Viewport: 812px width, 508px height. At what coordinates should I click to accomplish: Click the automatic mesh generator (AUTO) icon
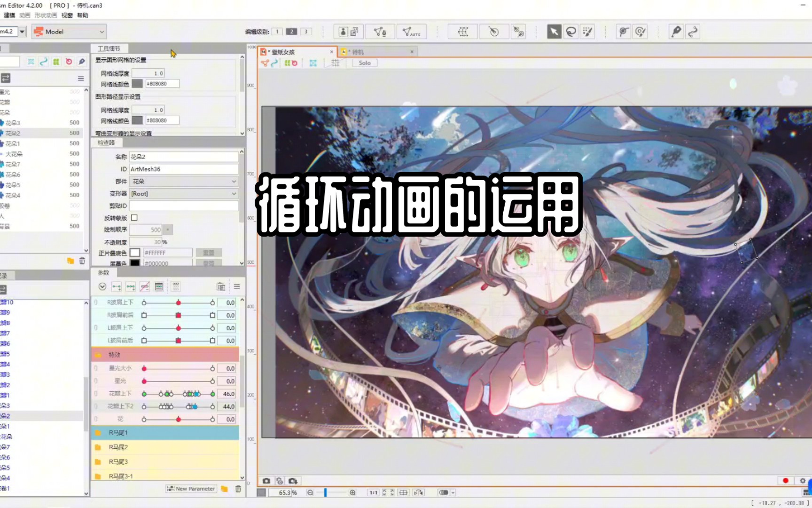(x=411, y=32)
